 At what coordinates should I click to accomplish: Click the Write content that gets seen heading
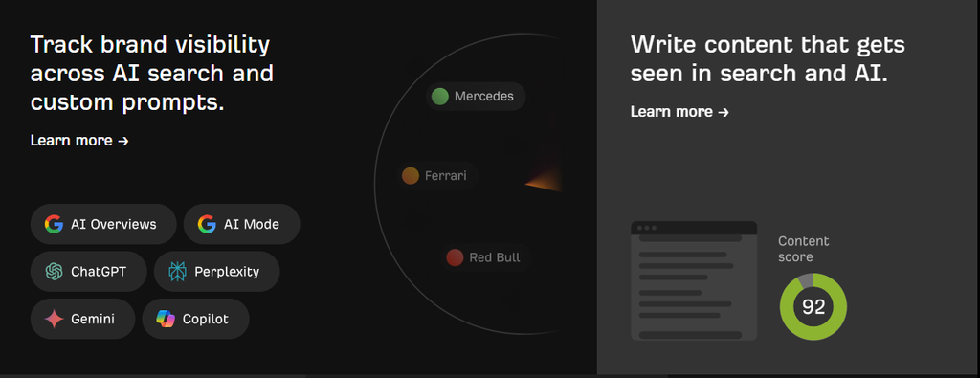pos(768,58)
